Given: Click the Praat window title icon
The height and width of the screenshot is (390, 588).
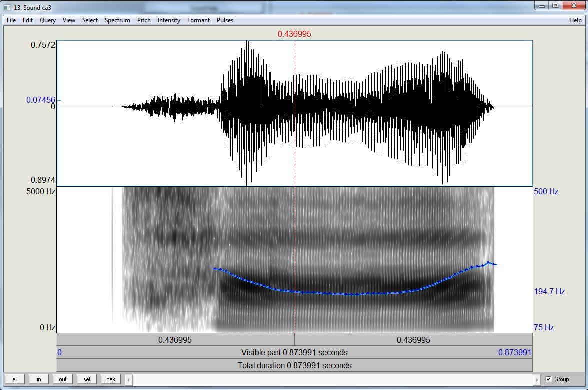Looking at the screenshot, I should click(7, 7).
